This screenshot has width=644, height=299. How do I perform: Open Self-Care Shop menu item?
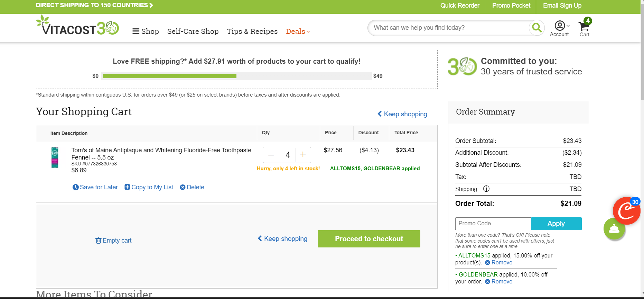(193, 31)
